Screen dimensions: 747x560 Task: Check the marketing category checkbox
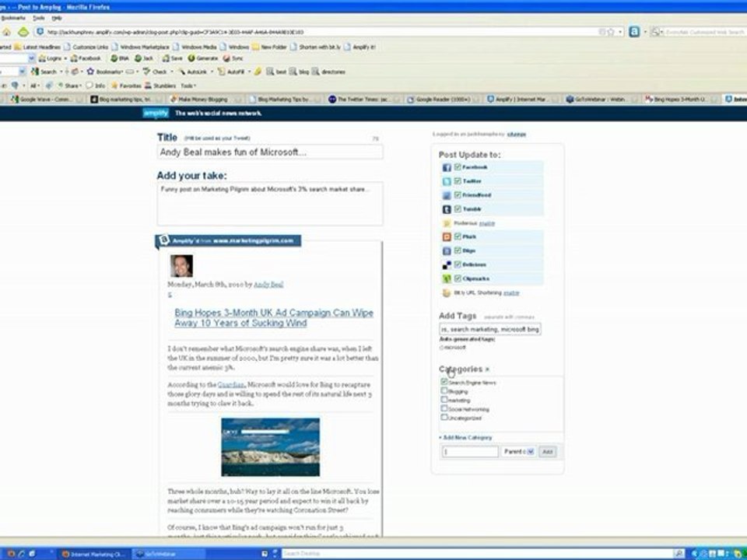[x=444, y=400]
